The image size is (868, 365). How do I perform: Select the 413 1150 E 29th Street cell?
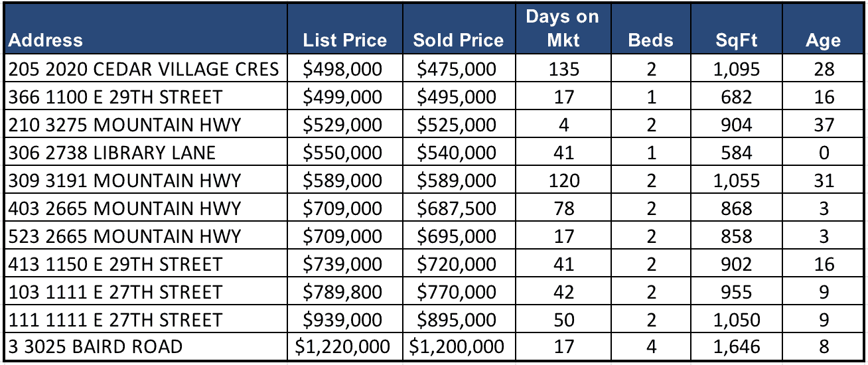point(114,263)
